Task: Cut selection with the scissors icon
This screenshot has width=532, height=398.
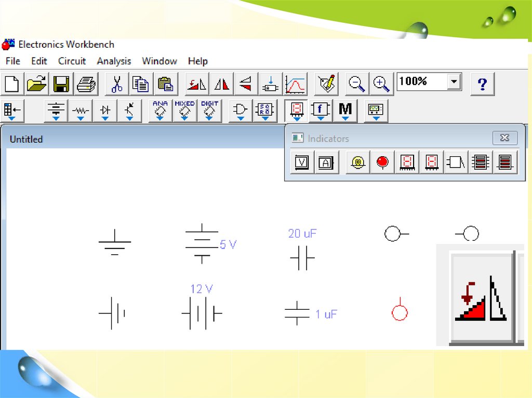Action: [117, 84]
